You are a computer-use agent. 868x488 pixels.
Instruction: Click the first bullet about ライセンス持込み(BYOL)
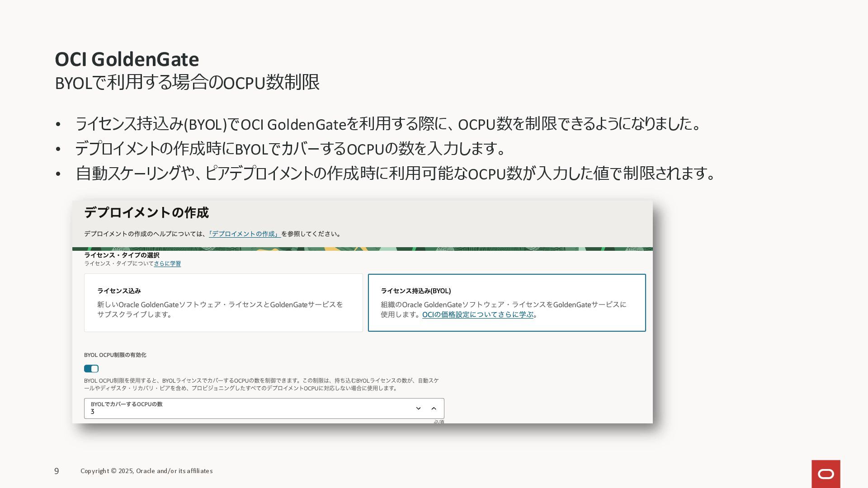[388, 124]
